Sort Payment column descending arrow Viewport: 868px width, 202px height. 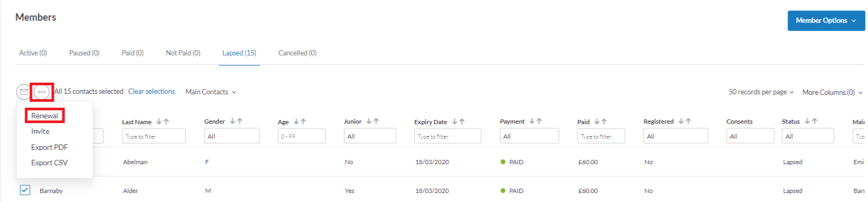531,121
